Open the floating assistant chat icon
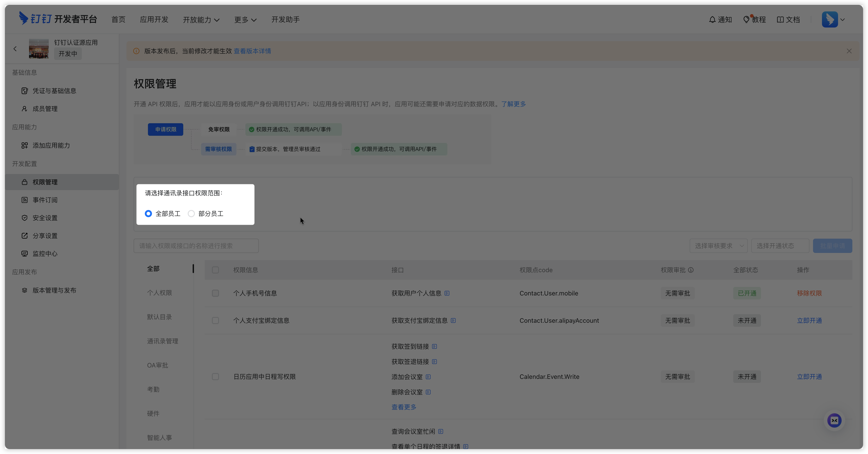The width and height of the screenshot is (868, 454). 834,420
